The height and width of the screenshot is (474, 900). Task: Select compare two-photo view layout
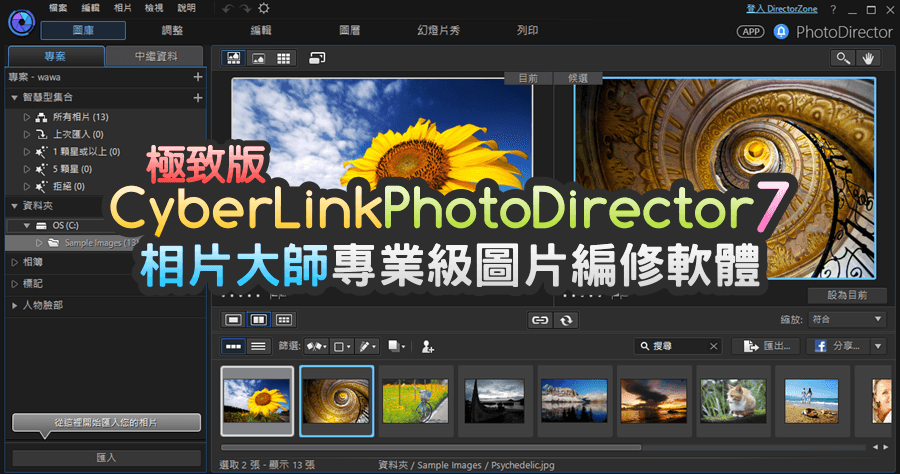(259, 320)
